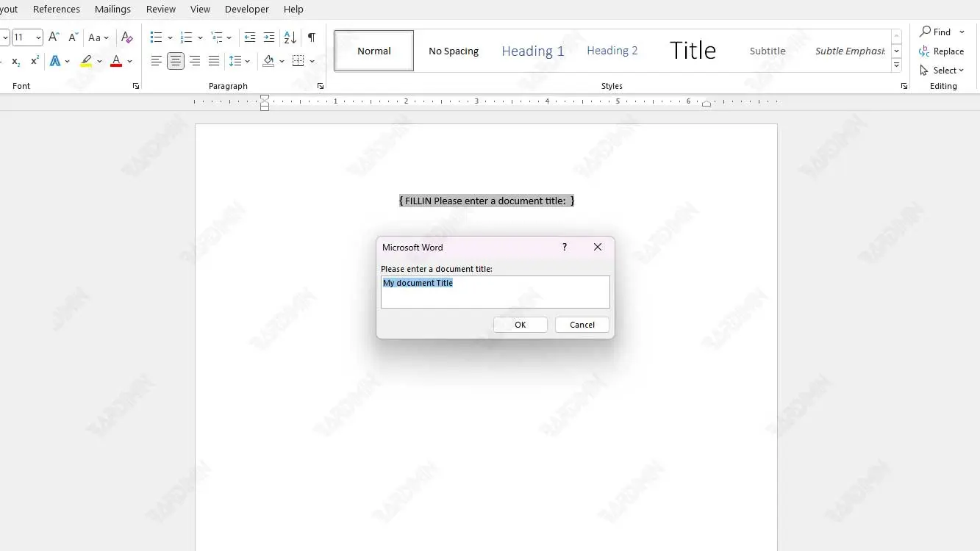Cancel the document title prompt

coord(582,325)
